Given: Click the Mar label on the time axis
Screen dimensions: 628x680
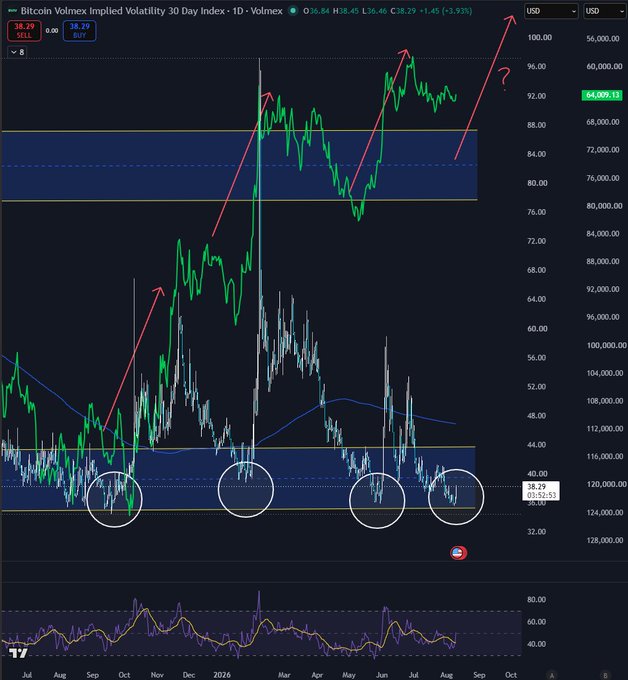Looking at the screenshot, I should click(284, 675).
